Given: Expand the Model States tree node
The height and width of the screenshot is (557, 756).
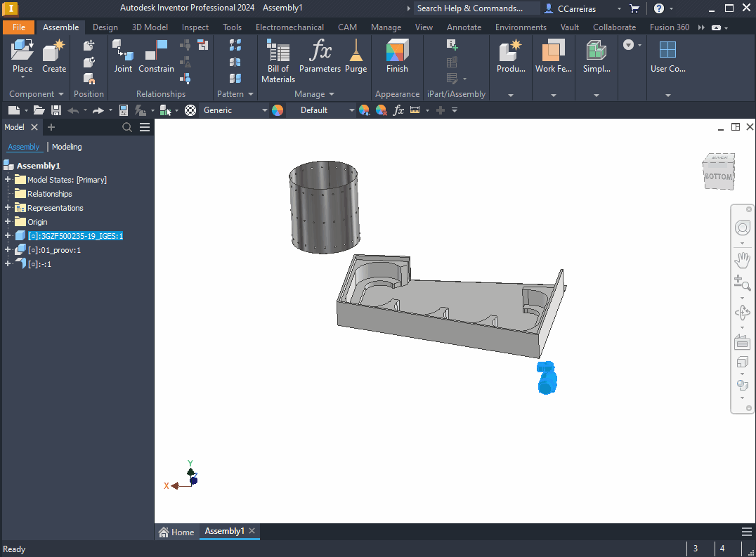Looking at the screenshot, I should point(8,180).
